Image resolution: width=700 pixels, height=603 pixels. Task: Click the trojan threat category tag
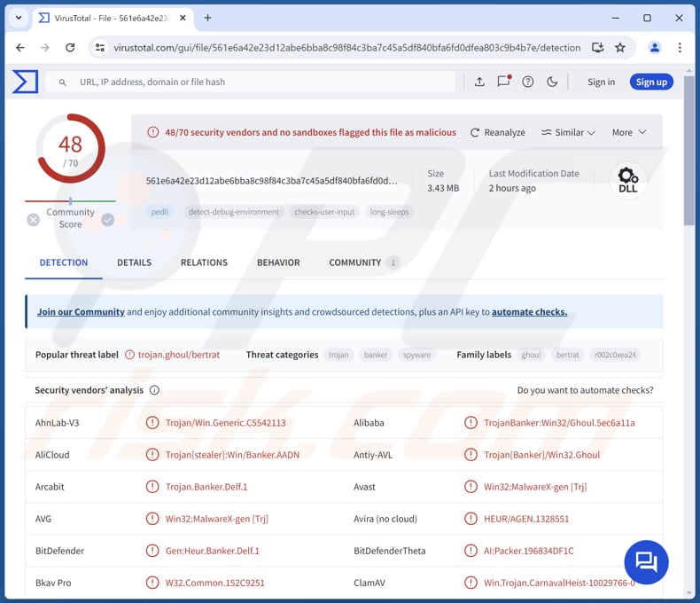point(338,355)
